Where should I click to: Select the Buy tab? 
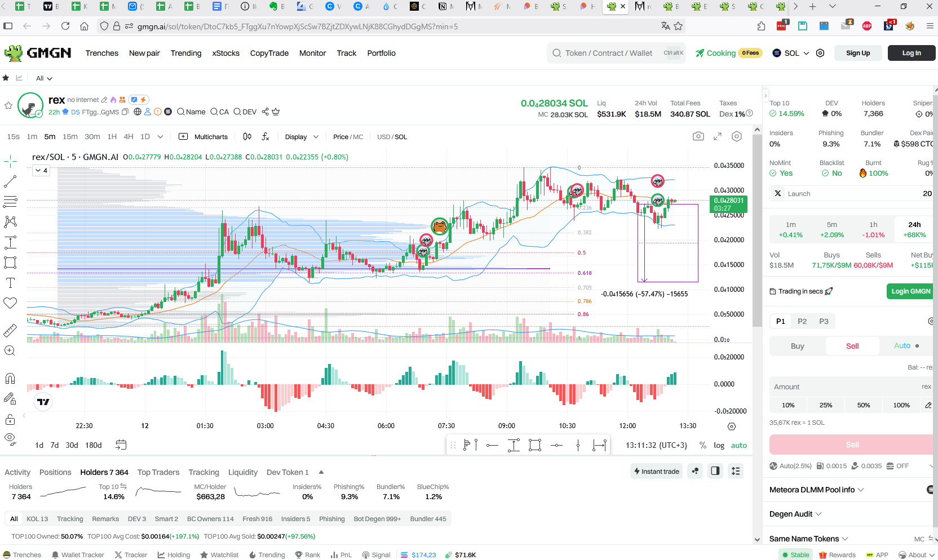[x=797, y=346]
